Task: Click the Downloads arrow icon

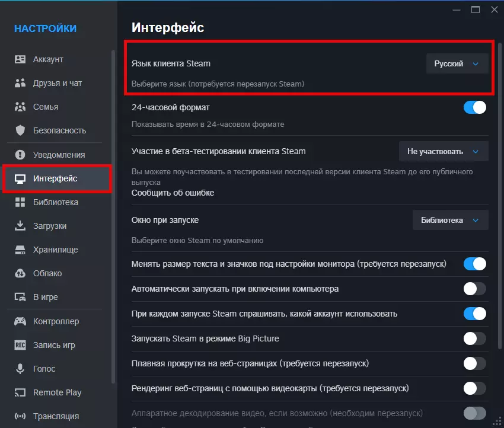Action: click(x=20, y=226)
